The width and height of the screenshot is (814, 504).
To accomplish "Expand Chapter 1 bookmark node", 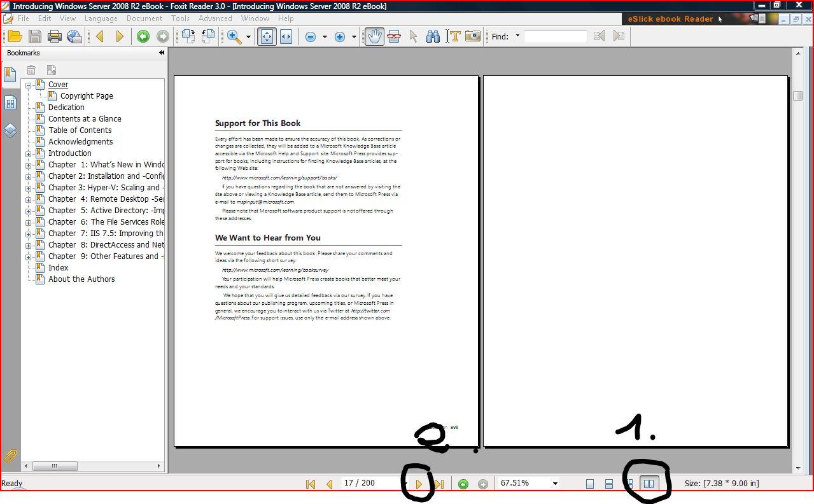I will tap(29, 165).
